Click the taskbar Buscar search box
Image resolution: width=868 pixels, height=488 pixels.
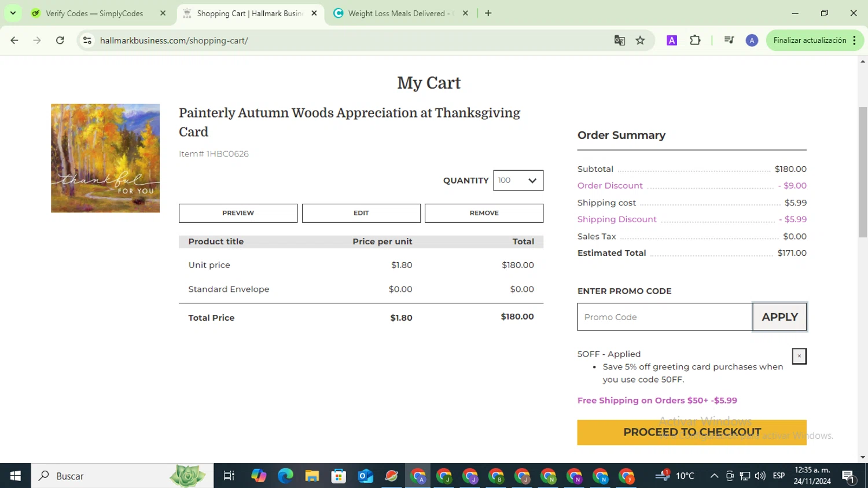tap(122, 476)
